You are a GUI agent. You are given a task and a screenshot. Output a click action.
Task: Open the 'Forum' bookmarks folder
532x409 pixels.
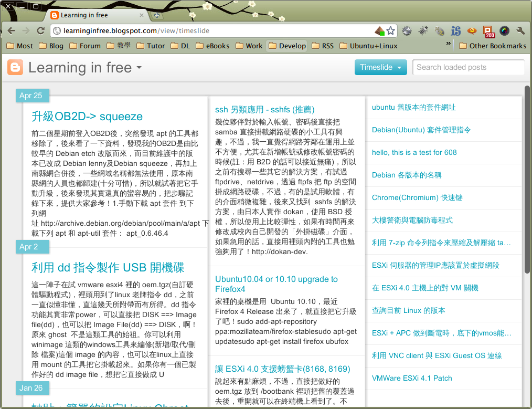pos(85,46)
